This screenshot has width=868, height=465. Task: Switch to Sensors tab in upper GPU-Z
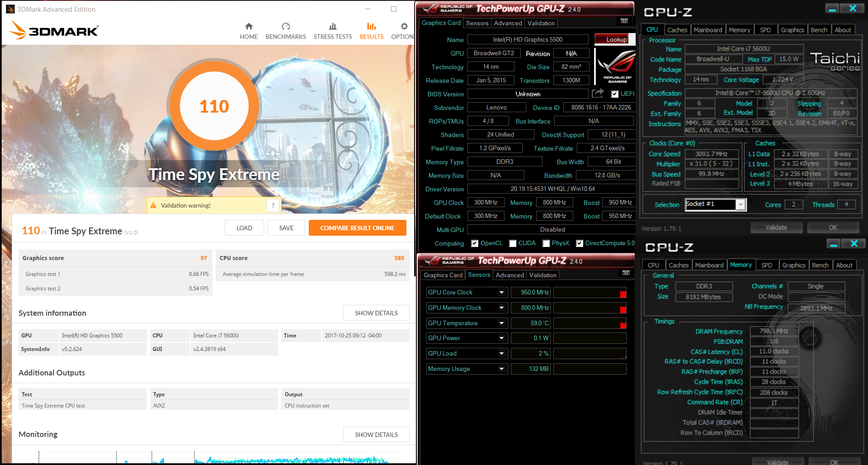(x=477, y=23)
